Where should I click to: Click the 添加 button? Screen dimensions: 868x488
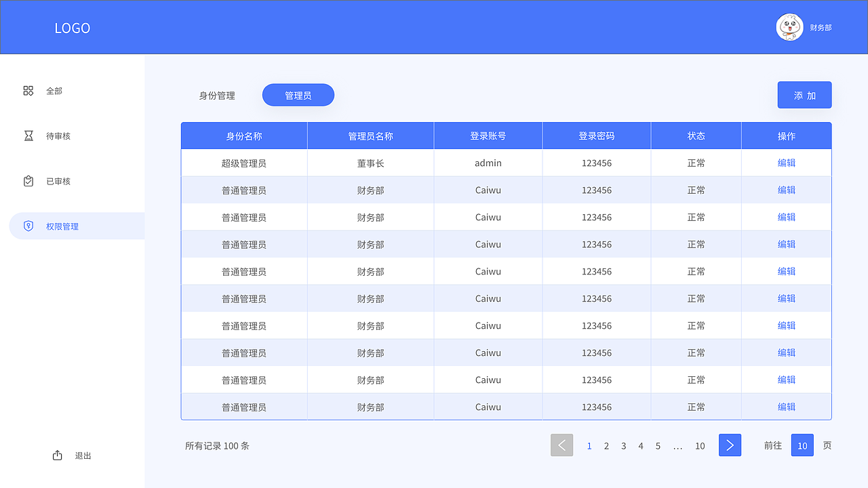point(804,95)
